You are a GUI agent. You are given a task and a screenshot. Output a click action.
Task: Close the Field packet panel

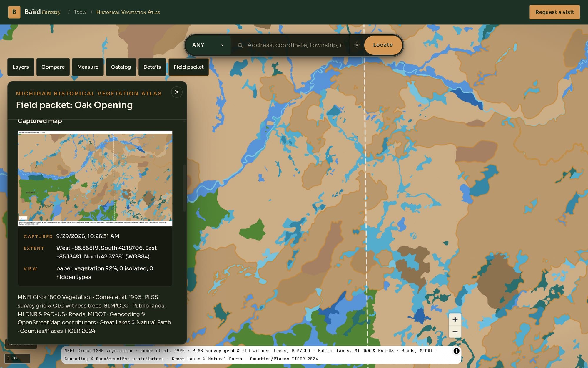click(x=177, y=92)
